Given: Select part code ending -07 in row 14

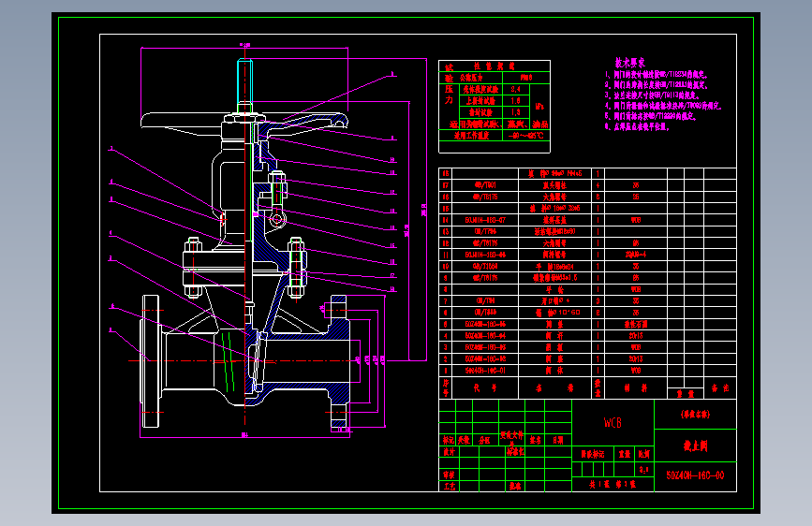Looking at the screenshot, I should [x=485, y=220].
